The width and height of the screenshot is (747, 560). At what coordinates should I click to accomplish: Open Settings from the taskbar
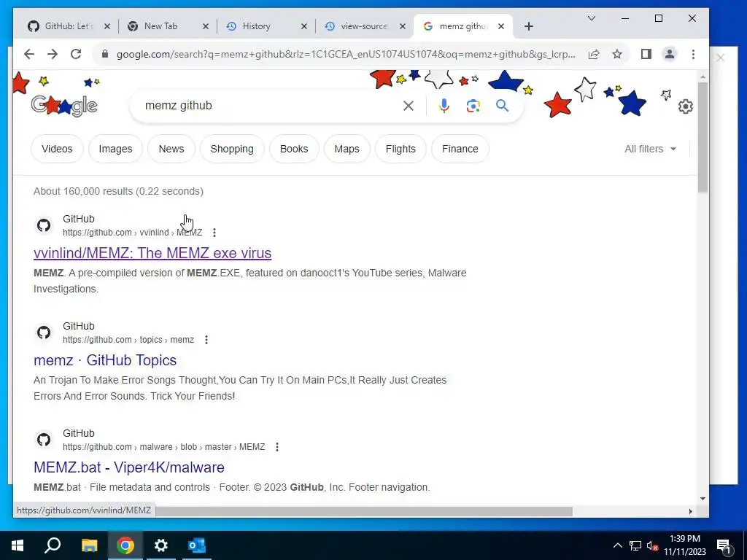coord(161,545)
